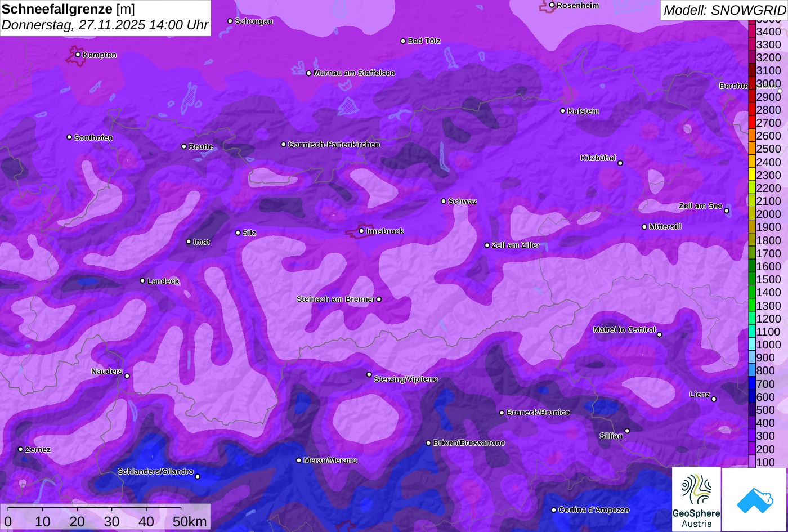Click the Zernez marker dot

[20, 449]
